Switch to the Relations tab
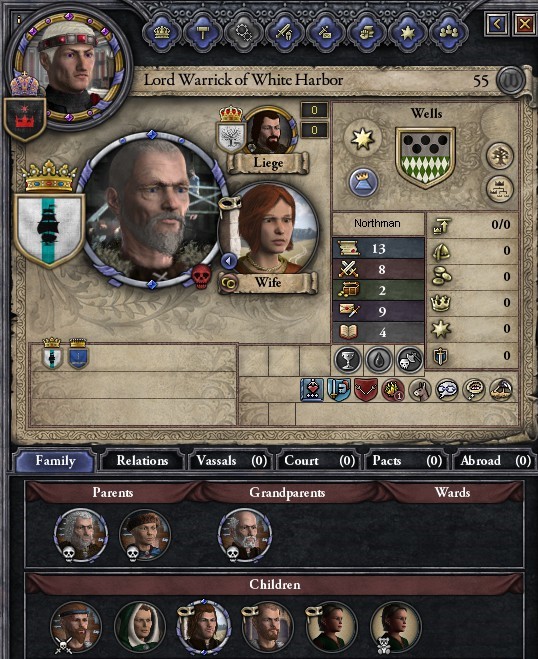 point(142,461)
